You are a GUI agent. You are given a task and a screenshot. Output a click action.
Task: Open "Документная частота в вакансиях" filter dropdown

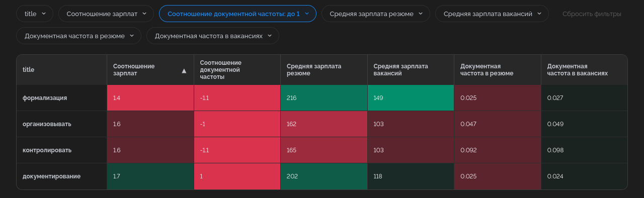tap(213, 36)
